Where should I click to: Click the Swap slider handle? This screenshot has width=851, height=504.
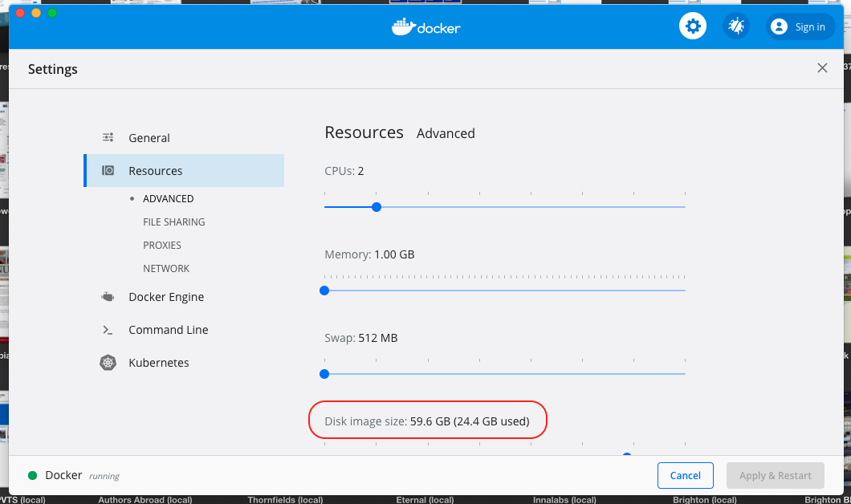pyautogui.click(x=324, y=374)
